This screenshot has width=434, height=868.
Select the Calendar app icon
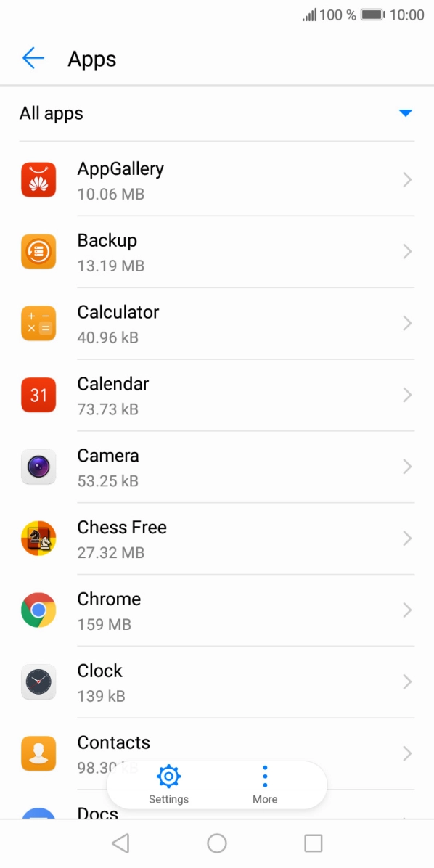pyautogui.click(x=38, y=395)
